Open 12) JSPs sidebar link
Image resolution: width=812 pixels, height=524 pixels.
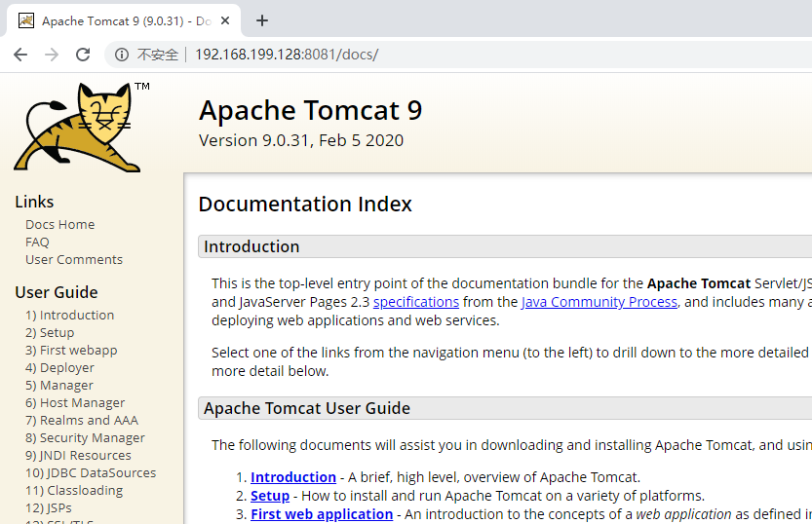[x=49, y=508]
